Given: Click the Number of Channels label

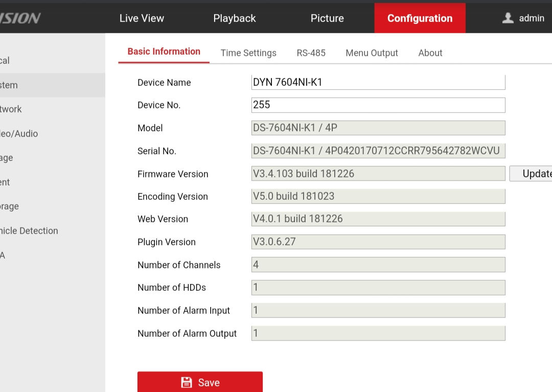Looking at the screenshot, I should pos(179,265).
